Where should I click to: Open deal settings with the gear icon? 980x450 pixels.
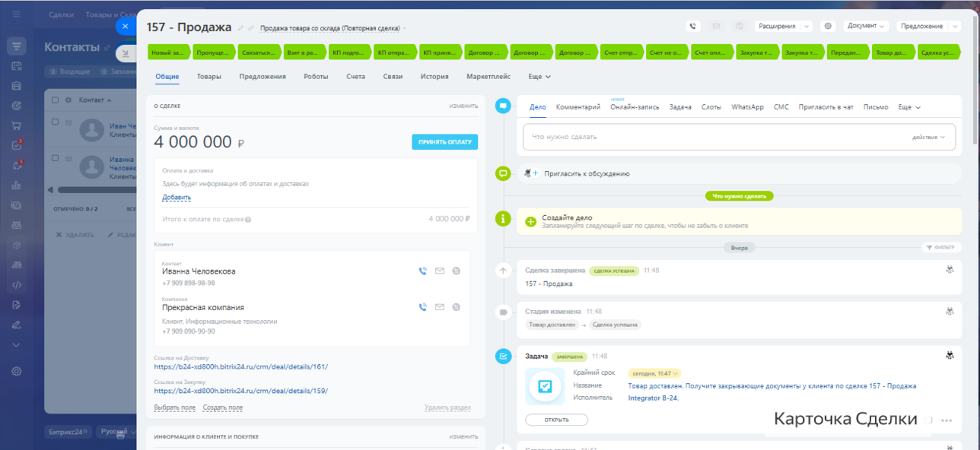coord(828,26)
